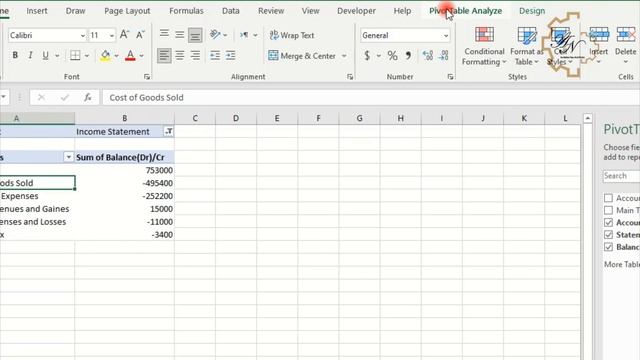This screenshot has width=640, height=360.
Task: Click formula bar with Cost of Goods Sold
Action: click(x=371, y=98)
